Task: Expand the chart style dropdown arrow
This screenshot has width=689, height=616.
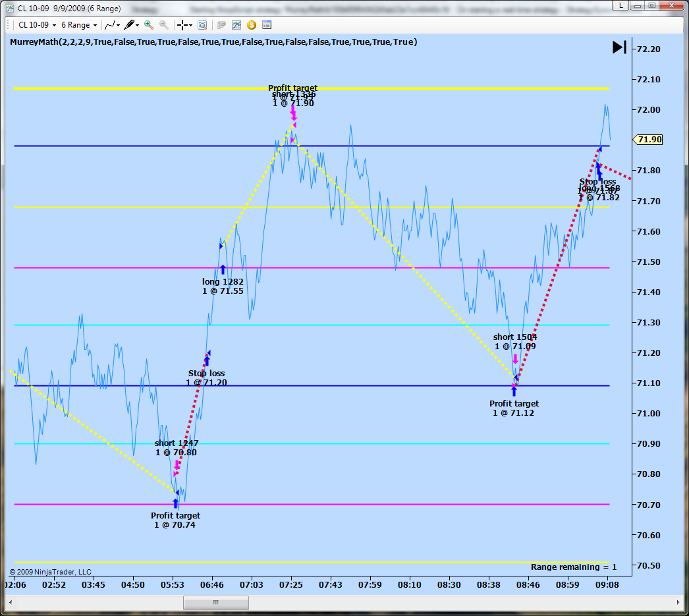Action: (118, 25)
